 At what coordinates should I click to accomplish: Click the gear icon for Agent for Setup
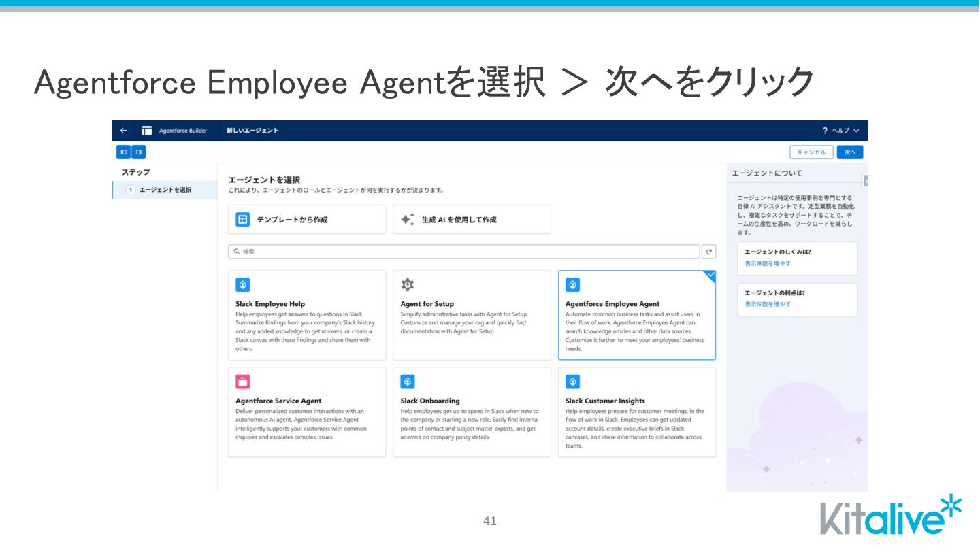pos(407,285)
